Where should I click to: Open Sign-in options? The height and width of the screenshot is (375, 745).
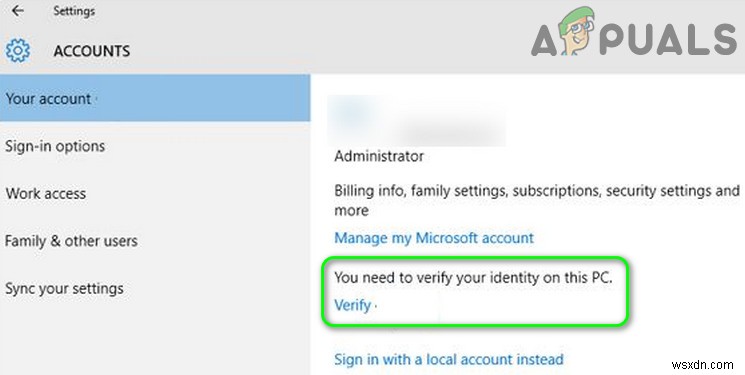pyautogui.click(x=155, y=146)
